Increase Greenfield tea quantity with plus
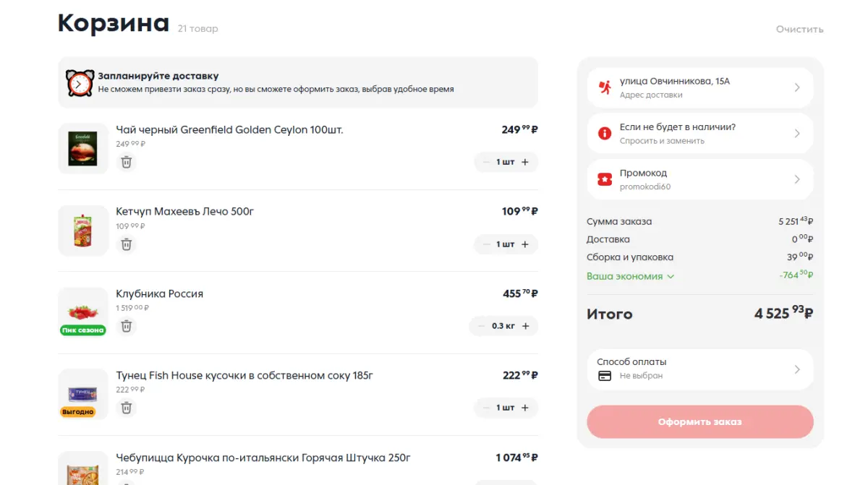Screen dimensions: 868x485 [525, 162]
